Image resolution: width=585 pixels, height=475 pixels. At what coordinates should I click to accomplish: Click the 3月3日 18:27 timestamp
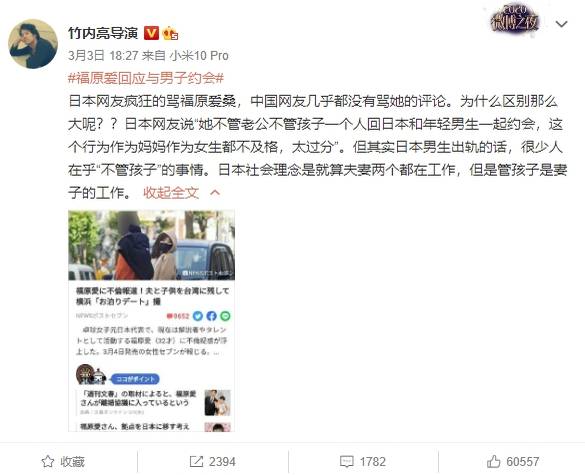(103, 56)
